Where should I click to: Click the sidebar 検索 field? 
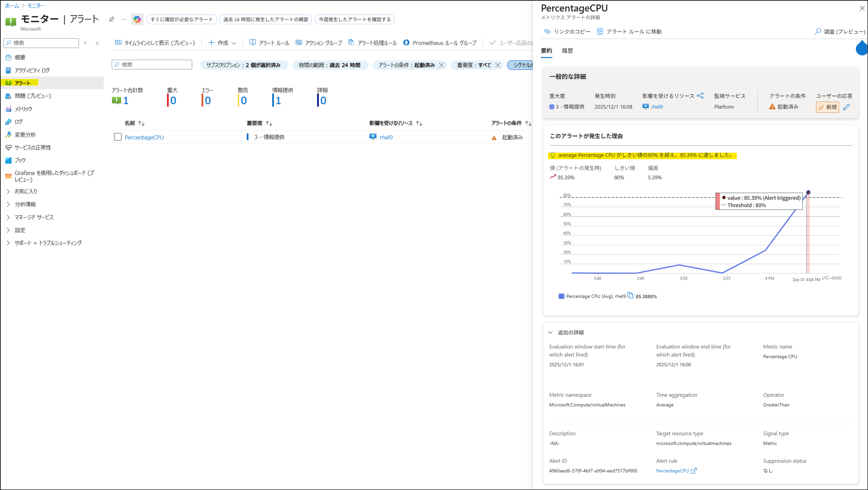click(41, 43)
